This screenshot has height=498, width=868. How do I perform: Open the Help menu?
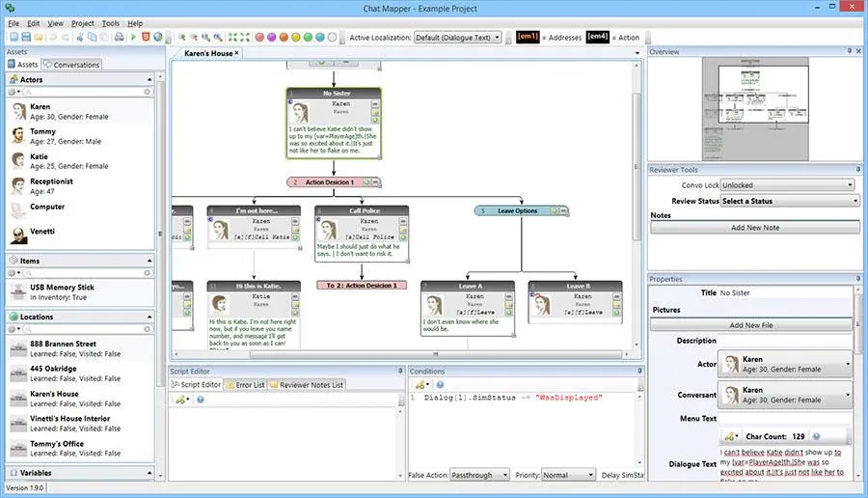(135, 23)
